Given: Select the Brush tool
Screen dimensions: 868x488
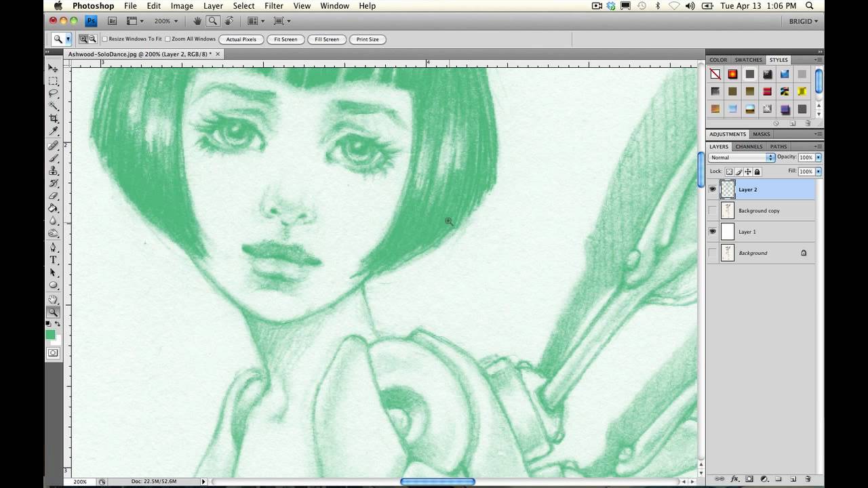Looking at the screenshot, I should click(x=54, y=158).
